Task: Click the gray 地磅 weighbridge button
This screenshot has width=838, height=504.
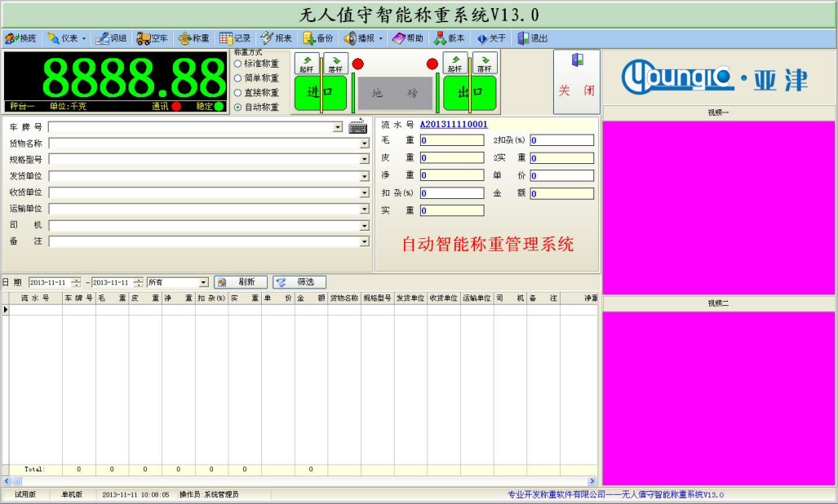Action: point(395,94)
